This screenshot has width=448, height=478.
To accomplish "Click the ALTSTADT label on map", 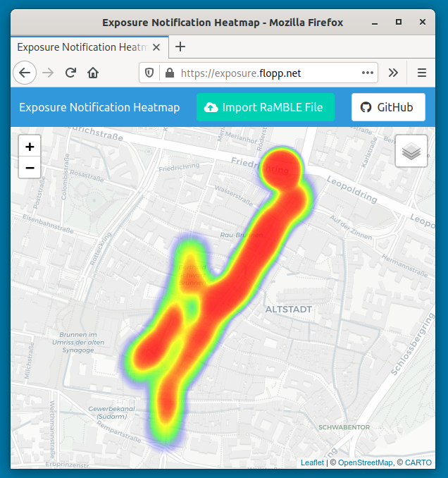I will click(288, 310).
